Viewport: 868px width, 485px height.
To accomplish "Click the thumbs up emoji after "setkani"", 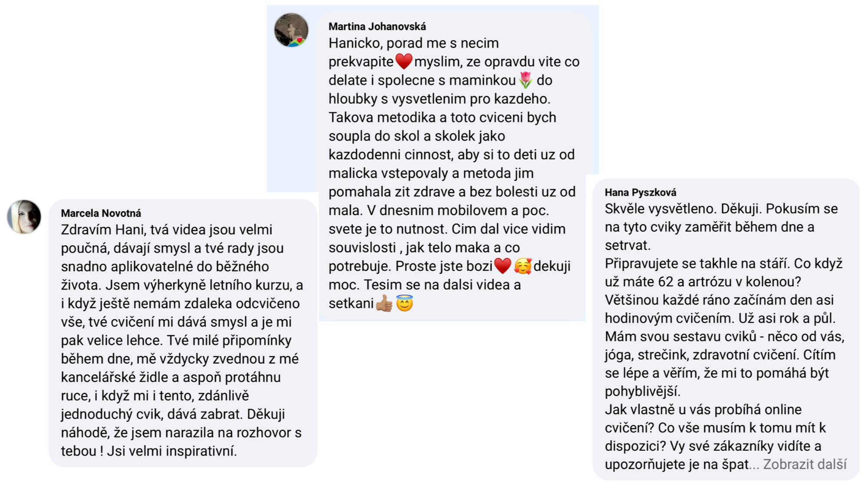I will point(384,303).
